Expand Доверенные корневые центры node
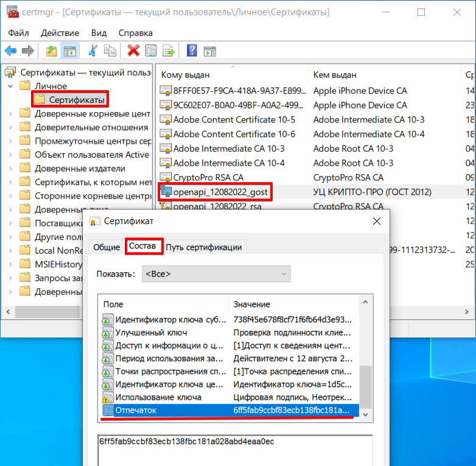 [x=10, y=114]
